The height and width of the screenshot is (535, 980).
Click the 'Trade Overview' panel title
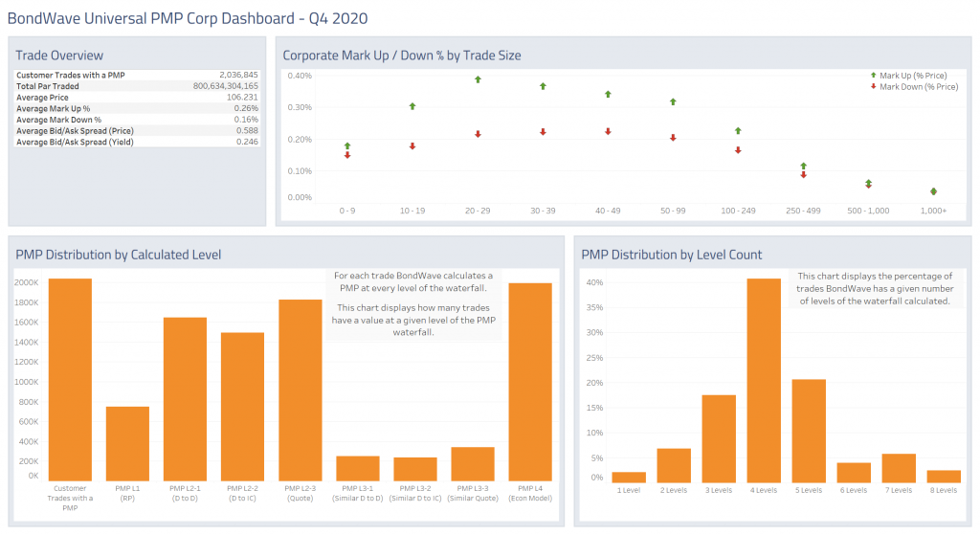coord(59,56)
